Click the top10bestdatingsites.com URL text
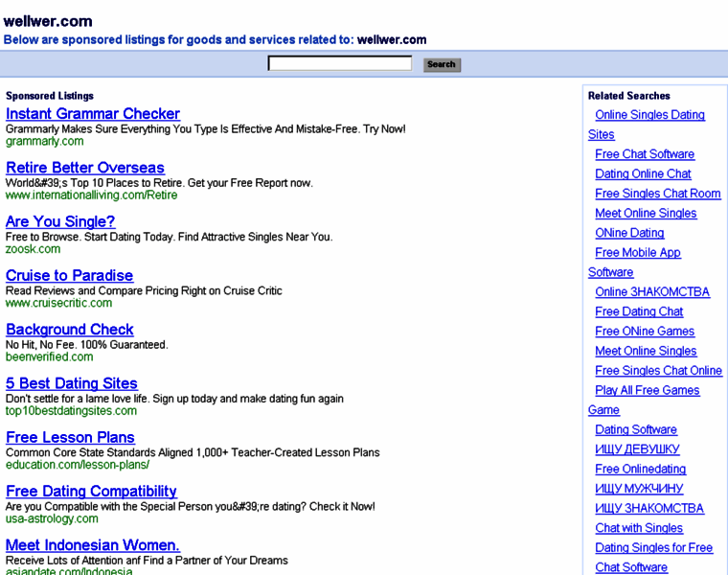This screenshot has width=728, height=575. (x=71, y=410)
